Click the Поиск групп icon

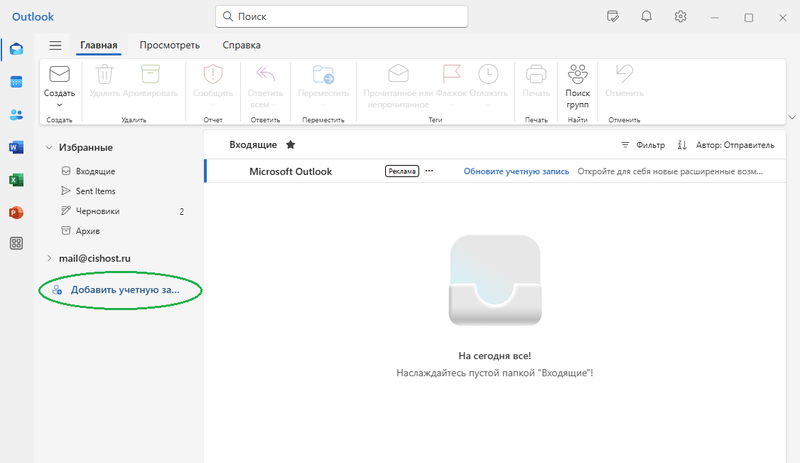point(578,75)
